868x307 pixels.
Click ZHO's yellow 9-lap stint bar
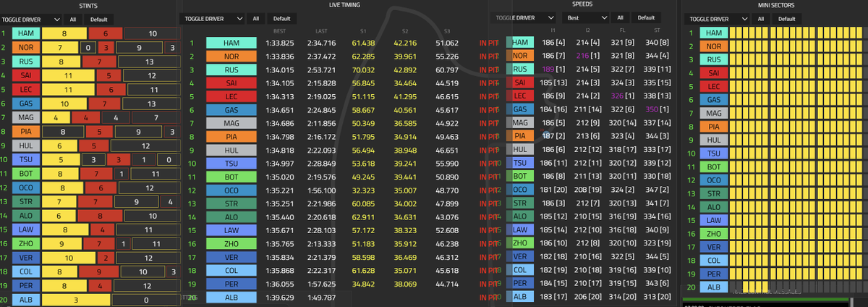(x=60, y=244)
